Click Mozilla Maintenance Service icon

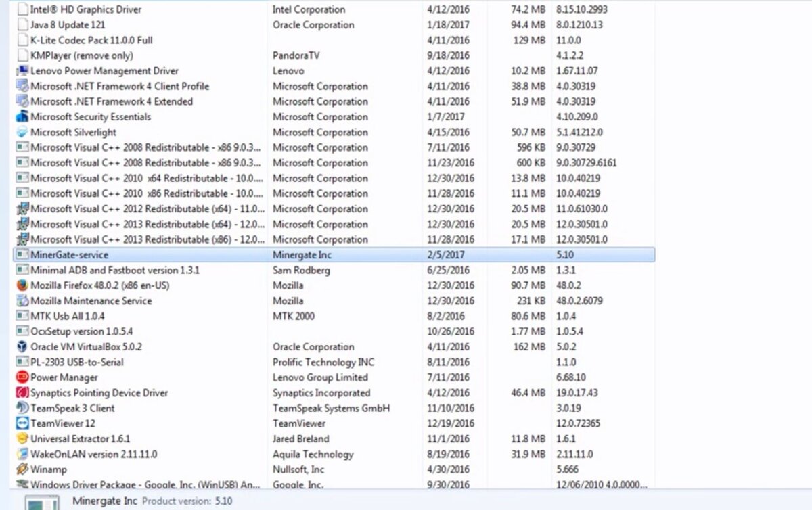(x=22, y=301)
